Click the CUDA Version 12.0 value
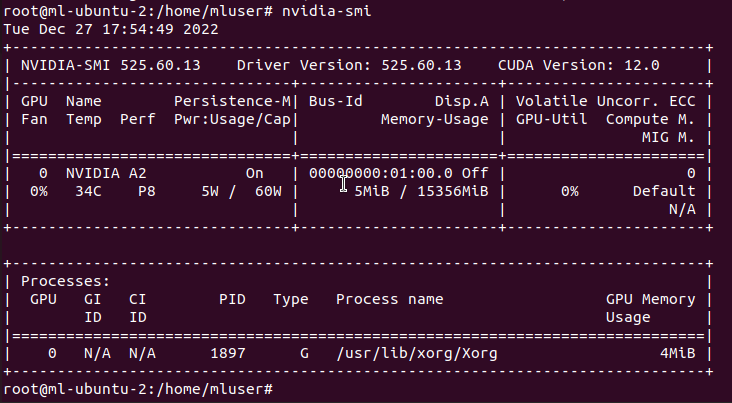The width and height of the screenshot is (732, 403). click(578, 65)
